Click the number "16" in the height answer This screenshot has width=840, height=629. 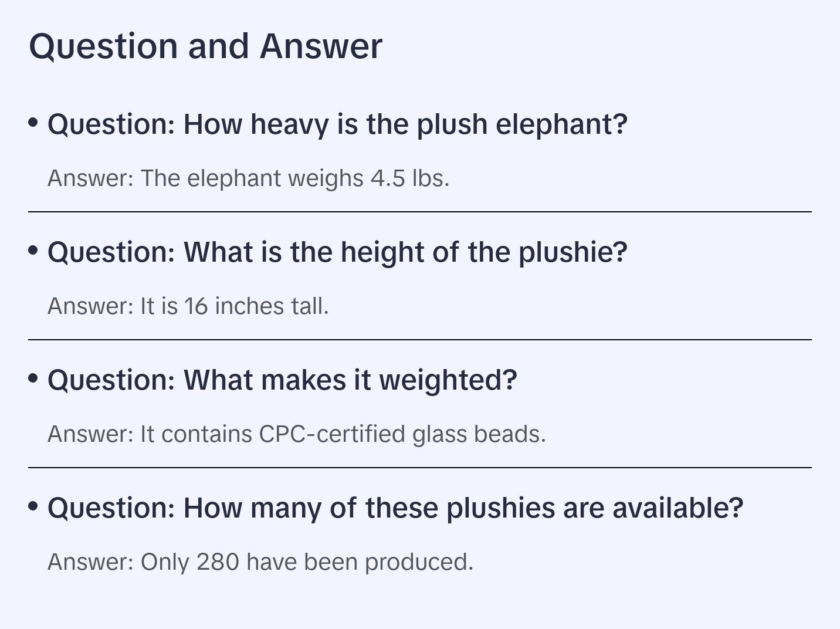(196, 306)
